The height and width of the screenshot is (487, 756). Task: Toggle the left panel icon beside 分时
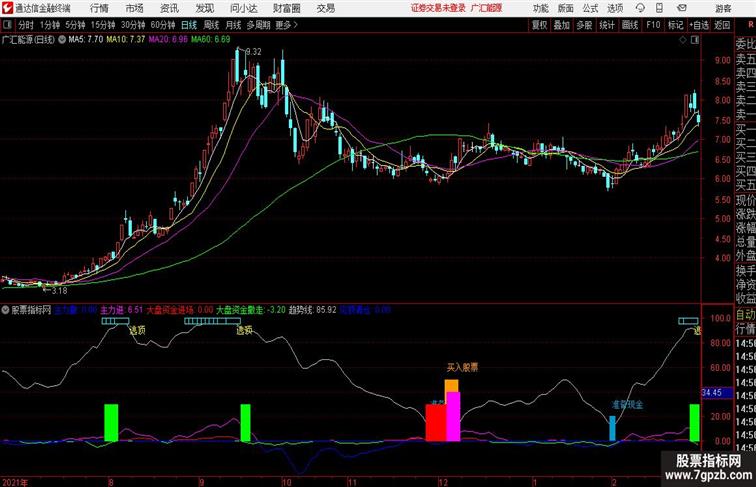[7, 25]
